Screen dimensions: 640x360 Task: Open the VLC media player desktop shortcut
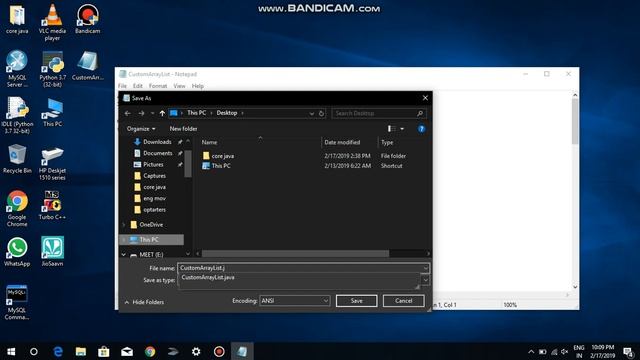tap(52, 21)
